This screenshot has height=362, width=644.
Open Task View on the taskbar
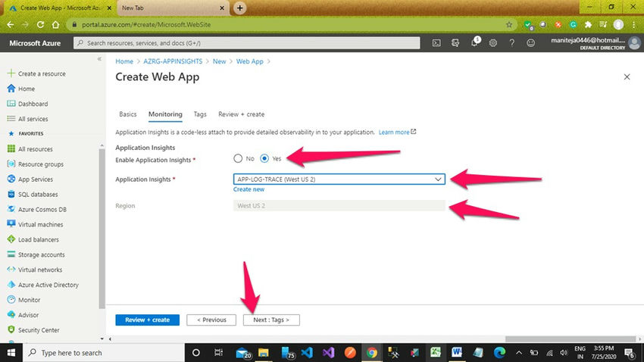218,353
